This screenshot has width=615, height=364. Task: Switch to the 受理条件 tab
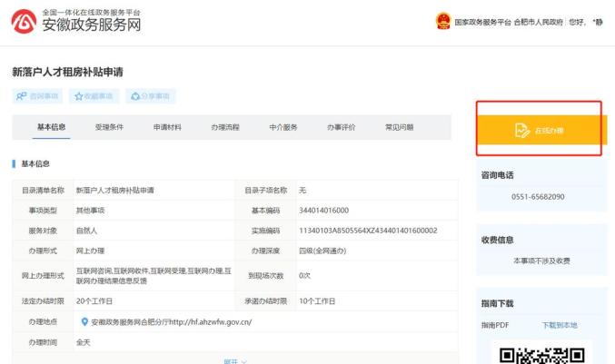pyautogui.click(x=109, y=127)
